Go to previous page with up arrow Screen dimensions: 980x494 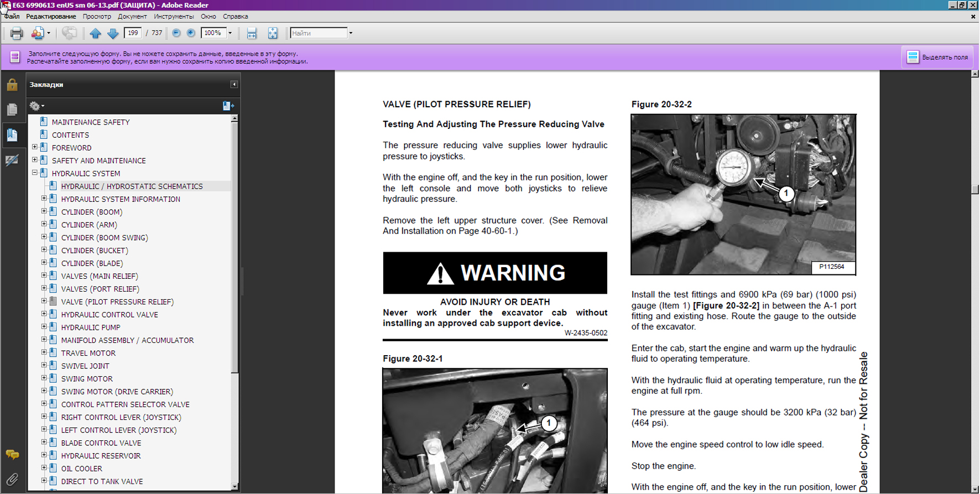(x=95, y=33)
